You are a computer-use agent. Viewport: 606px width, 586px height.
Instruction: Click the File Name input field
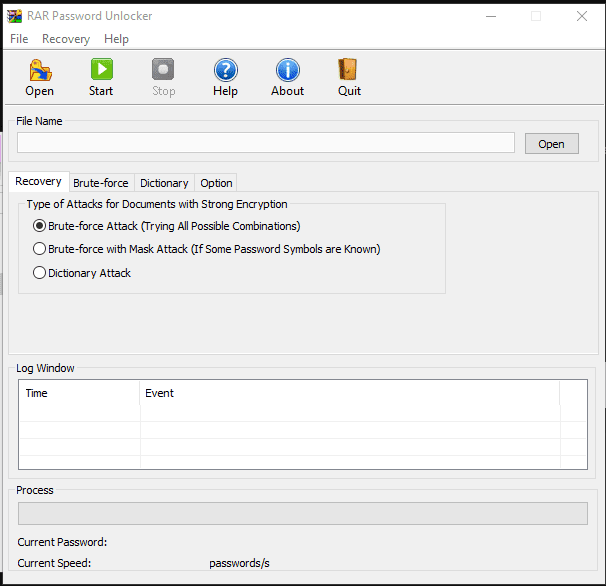(266, 143)
